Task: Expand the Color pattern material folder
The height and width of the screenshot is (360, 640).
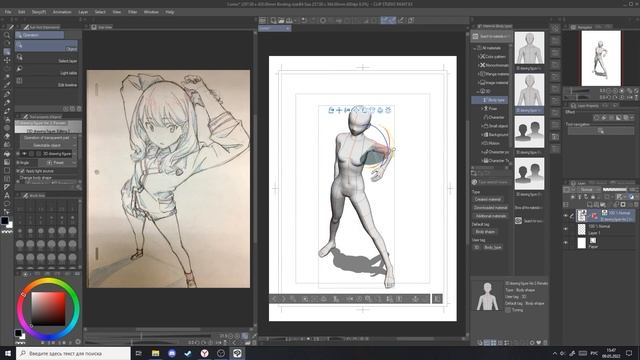Action: (478, 57)
